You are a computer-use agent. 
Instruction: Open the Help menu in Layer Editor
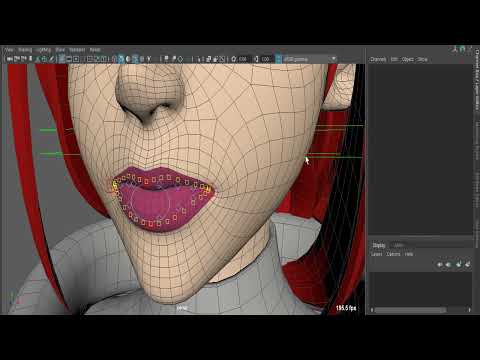point(409,254)
